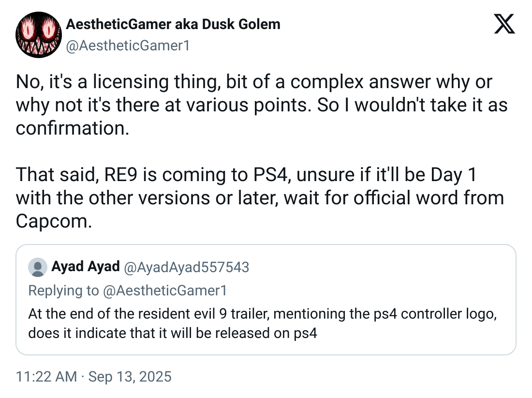532x398 pixels.
Task: Open the @AyadAyad557543 handle
Action: (187, 267)
